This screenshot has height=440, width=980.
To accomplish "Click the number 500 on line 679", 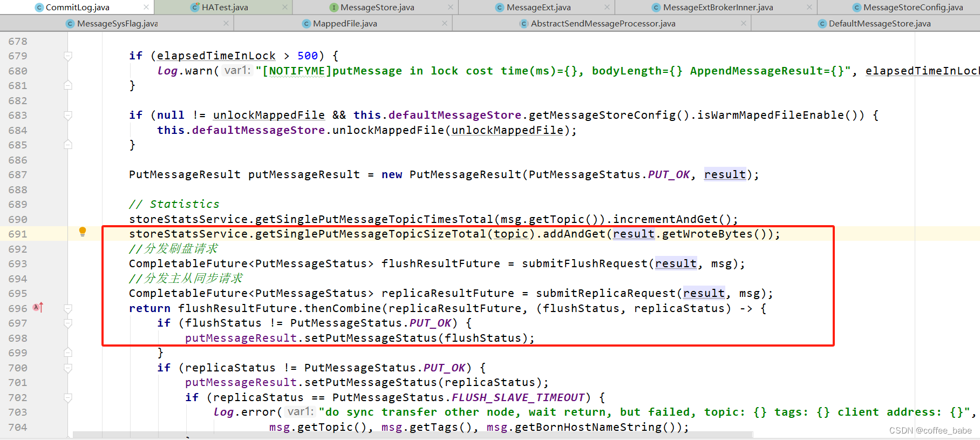I will (308, 56).
